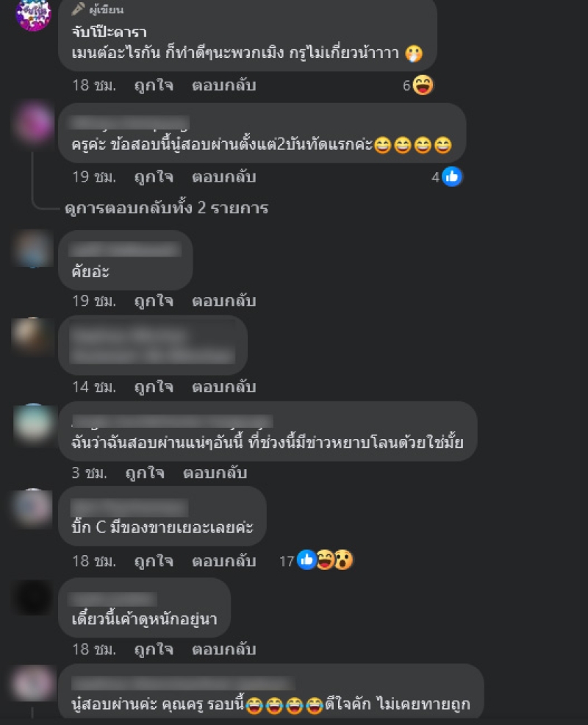Click the 19 ชม. timestamp on ครูค่ะ comment
Image resolution: width=588 pixels, height=725 pixels.
94,176
